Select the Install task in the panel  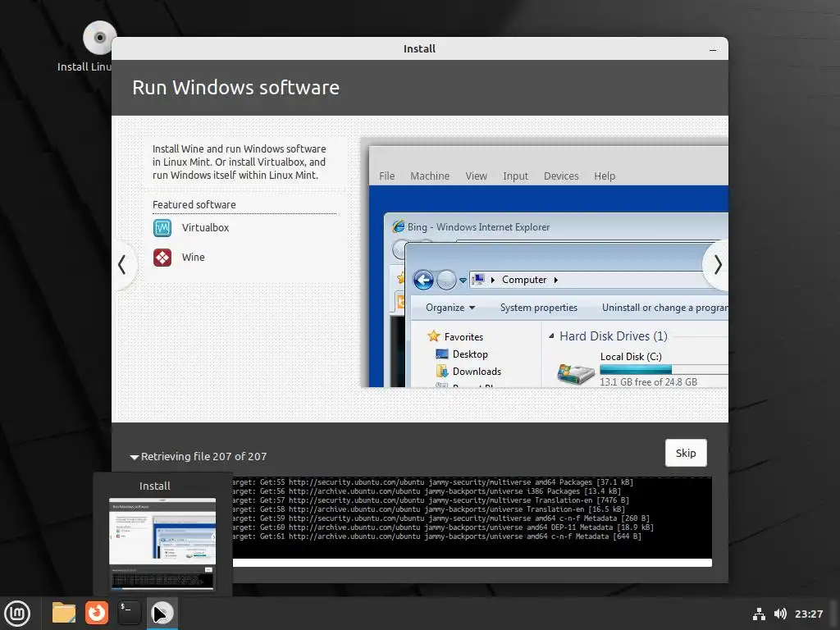click(162, 614)
